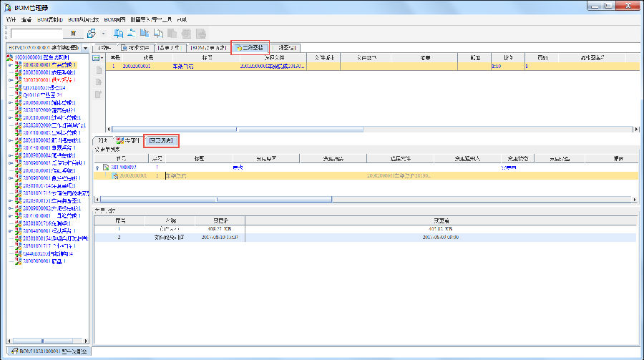Screen dimensions: 644x360
Task: Expand the second tree node under root
Action: 10,80
